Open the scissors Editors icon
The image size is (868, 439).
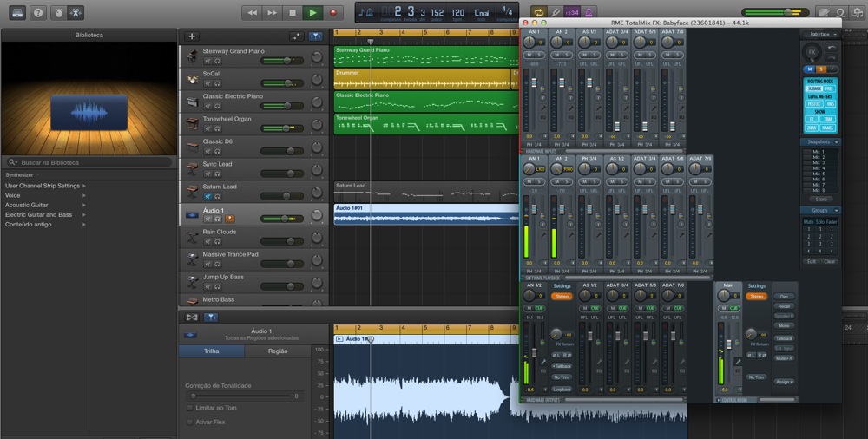click(x=76, y=12)
